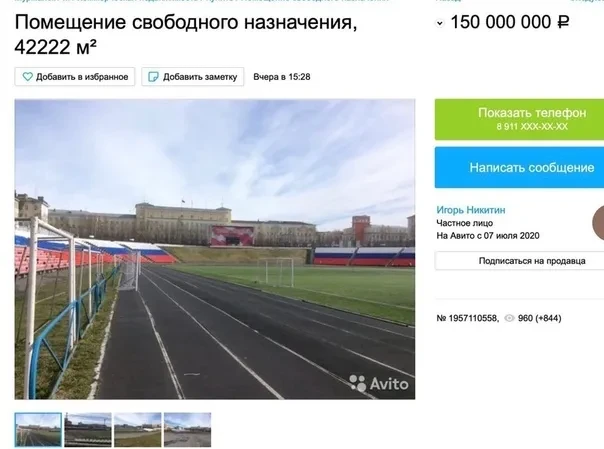The image size is (604, 449).
Task: Select the third photo thumbnail
Action: 138,430
